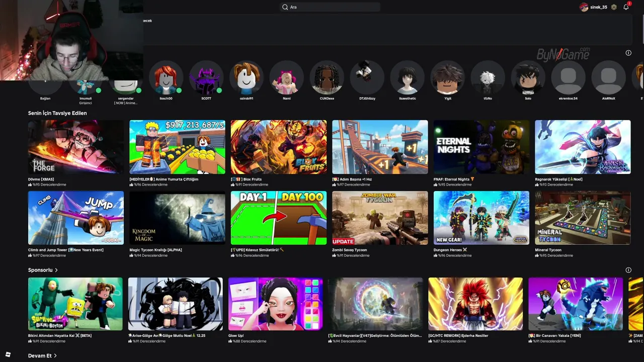The width and height of the screenshot is (644, 362).
Task: Click the Dövme [XMAS] title text
Action: pyautogui.click(x=41, y=179)
